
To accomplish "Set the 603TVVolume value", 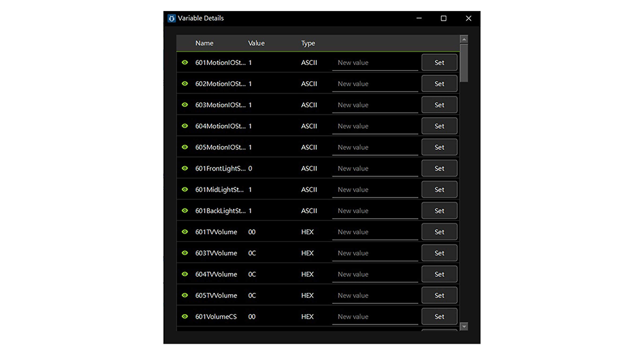I will tap(439, 253).
